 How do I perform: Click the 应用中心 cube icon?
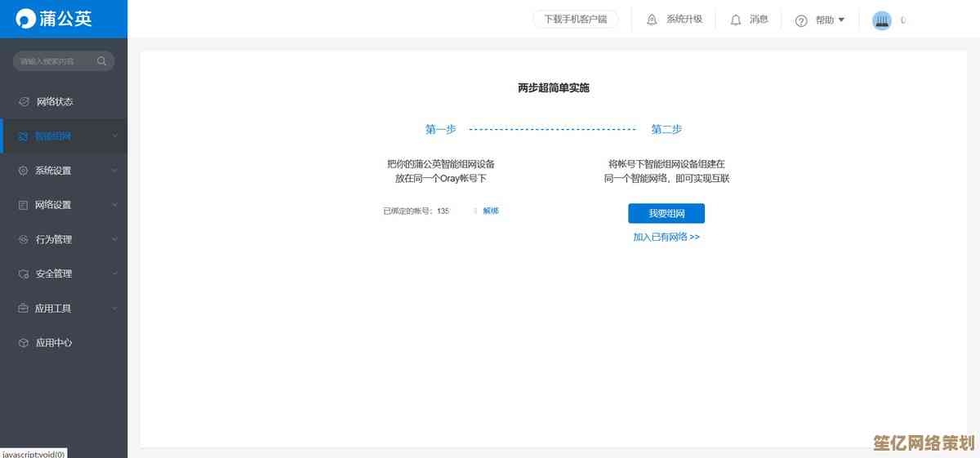click(x=23, y=343)
